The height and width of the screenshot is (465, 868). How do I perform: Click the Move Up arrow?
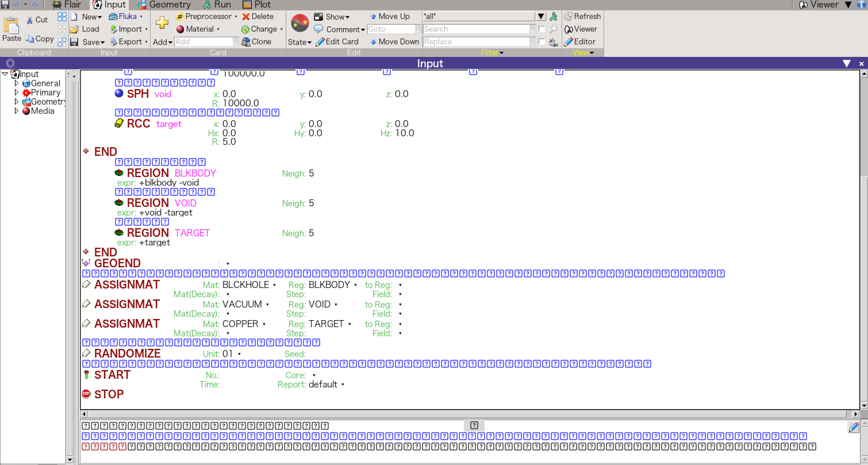coord(373,16)
